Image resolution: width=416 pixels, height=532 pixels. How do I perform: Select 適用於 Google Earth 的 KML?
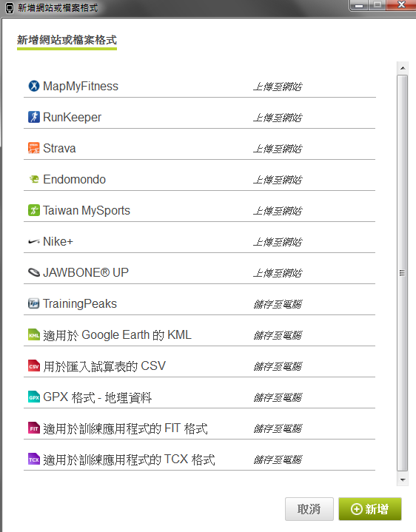[x=118, y=335]
